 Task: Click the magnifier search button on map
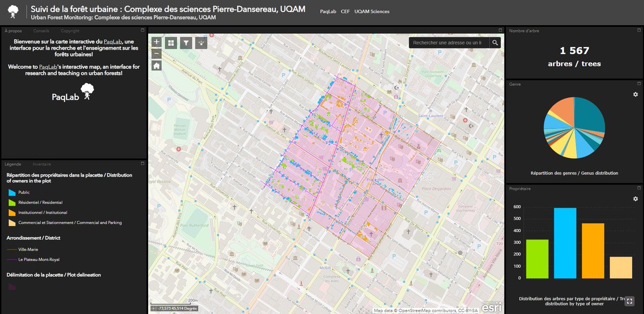click(495, 42)
